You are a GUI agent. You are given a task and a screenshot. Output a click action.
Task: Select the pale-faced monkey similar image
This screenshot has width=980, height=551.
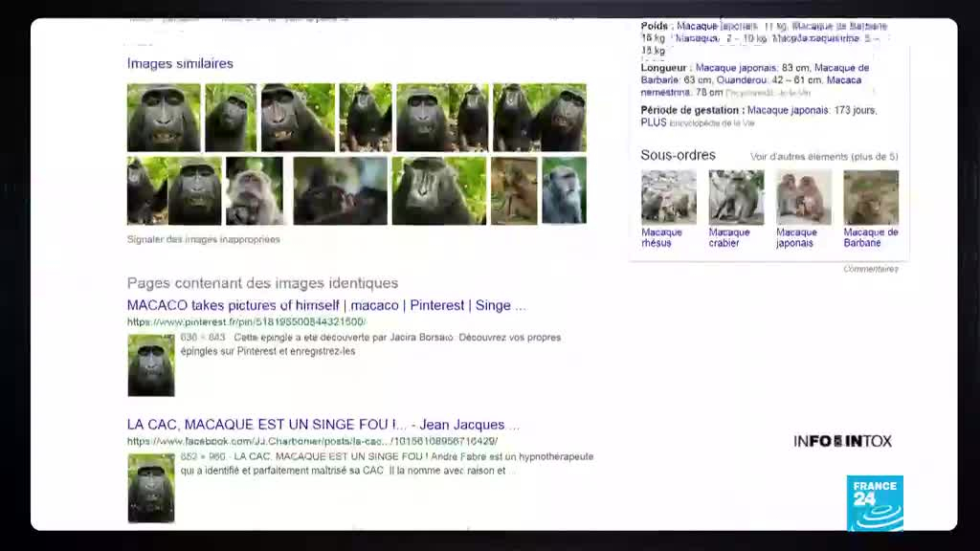(255, 190)
